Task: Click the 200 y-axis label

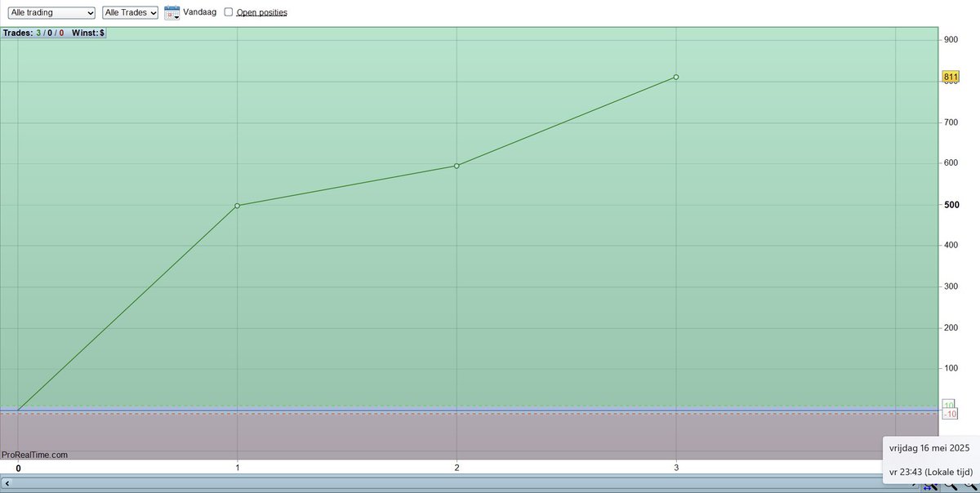Action: [951, 327]
